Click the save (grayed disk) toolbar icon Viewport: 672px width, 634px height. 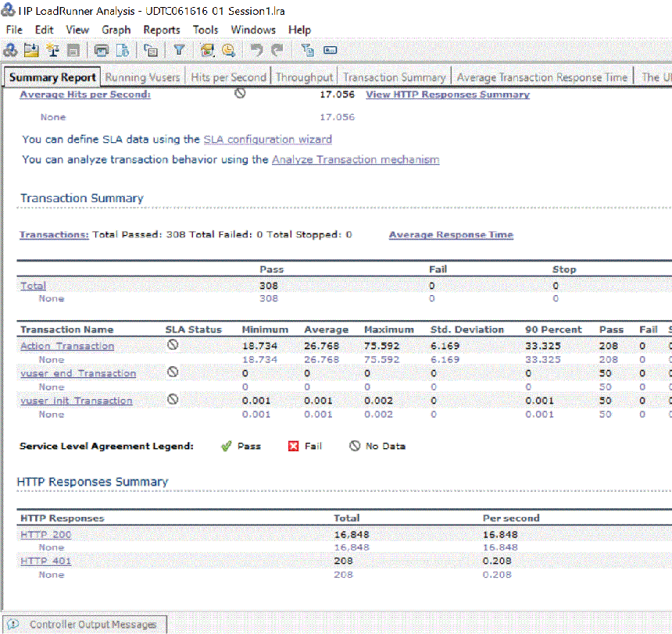[x=73, y=50]
